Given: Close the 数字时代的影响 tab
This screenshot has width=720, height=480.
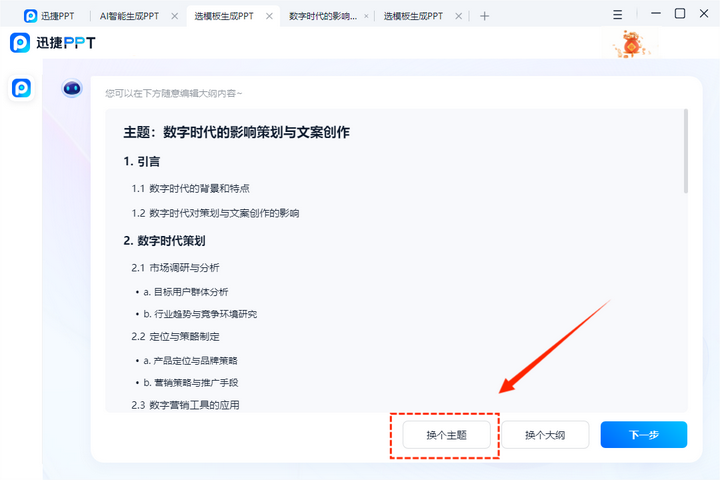Looking at the screenshot, I should pyautogui.click(x=366, y=16).
